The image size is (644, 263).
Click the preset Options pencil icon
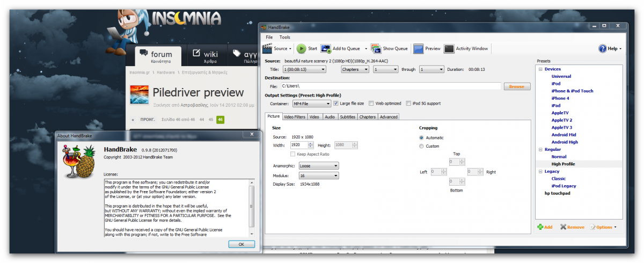592,227
